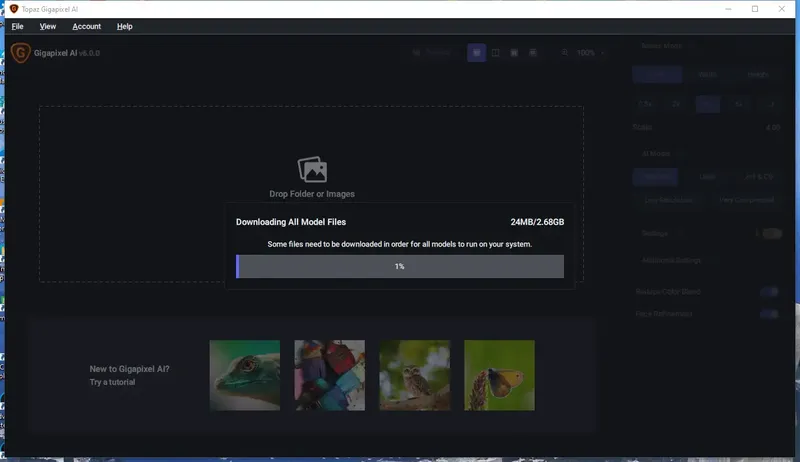Viewport: 800px width, 462px height.
Task: Select the single view mode icon
Action: tap(477, 53)
